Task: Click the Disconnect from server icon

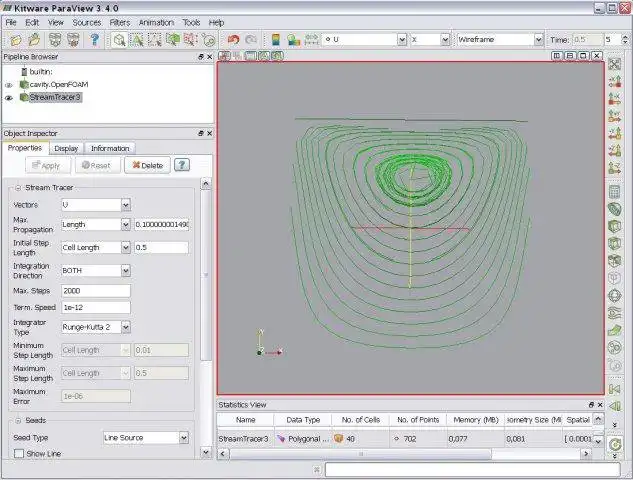Action: (73, 40)
